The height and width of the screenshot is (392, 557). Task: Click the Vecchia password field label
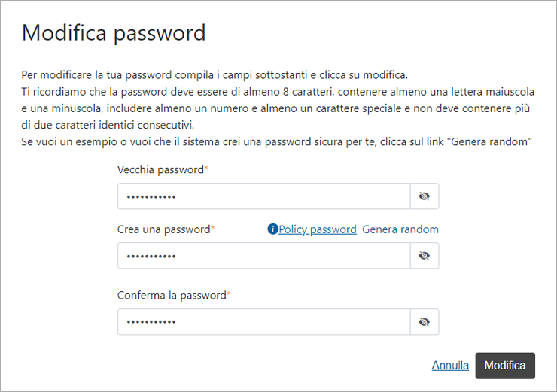point(160,170)
